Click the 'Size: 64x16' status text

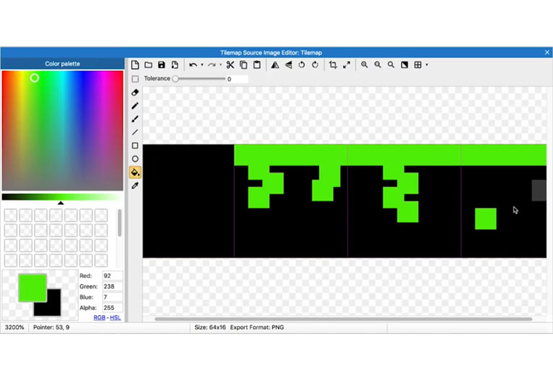[x=210, y=328]
